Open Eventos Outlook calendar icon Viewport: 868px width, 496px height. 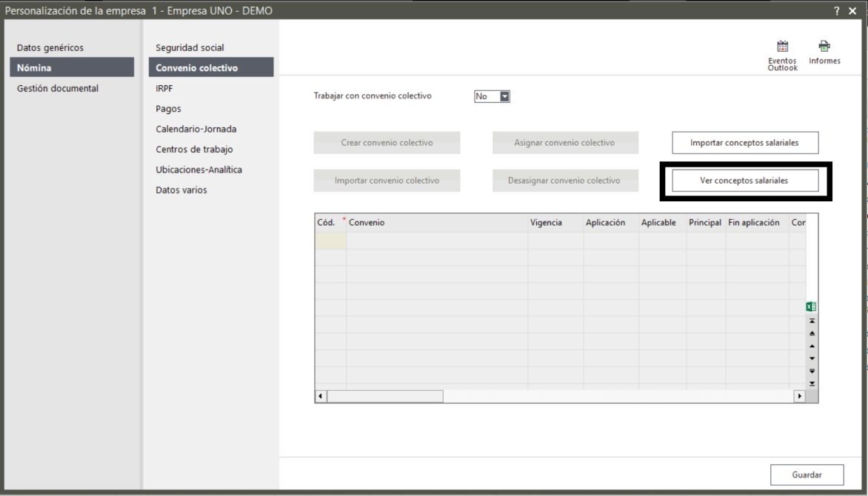click(x=782, y=47)
